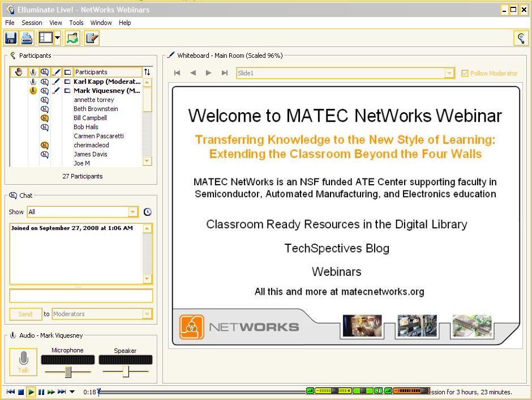Click the orange NetWorks logo on slide

(192, 327)
